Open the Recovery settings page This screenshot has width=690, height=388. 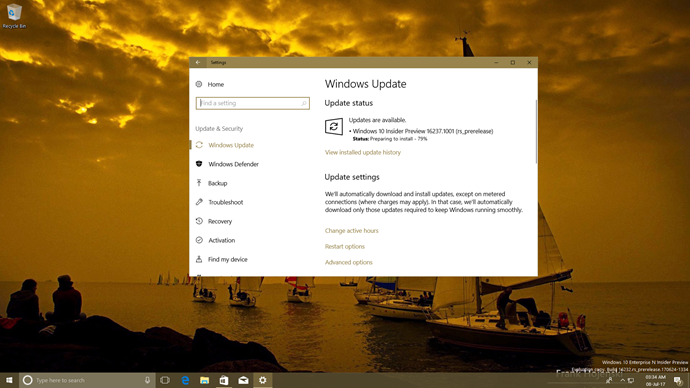(x=220, y=221)
